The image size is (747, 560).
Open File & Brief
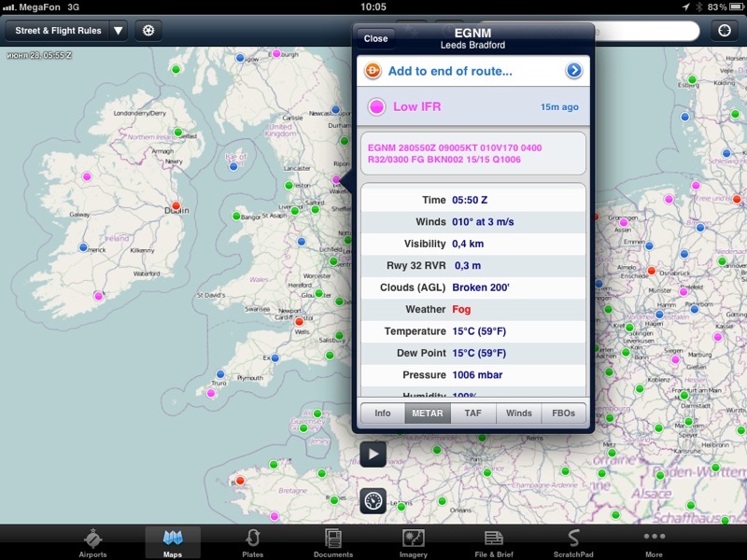pos(494,542)
